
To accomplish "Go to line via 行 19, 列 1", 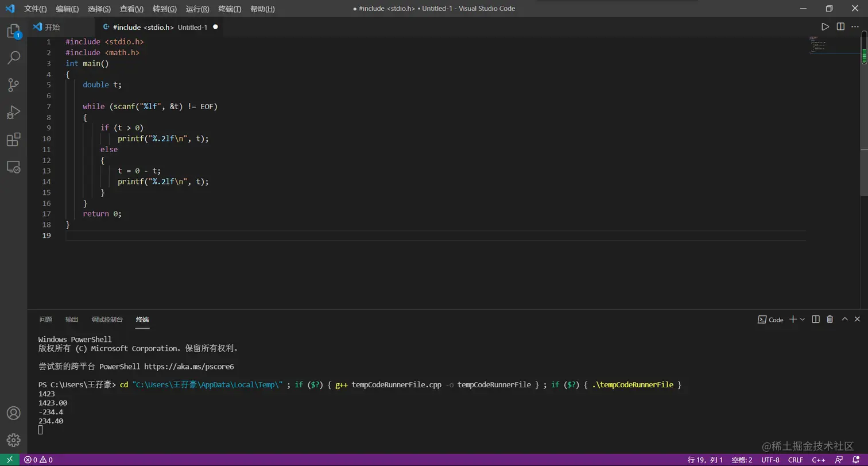I will (x=705, y=460).
